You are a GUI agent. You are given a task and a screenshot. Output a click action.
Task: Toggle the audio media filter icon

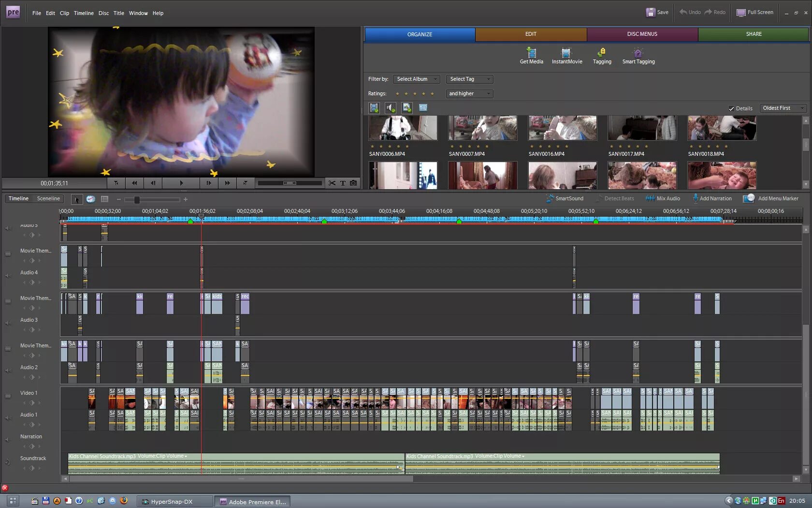point(391,108)
